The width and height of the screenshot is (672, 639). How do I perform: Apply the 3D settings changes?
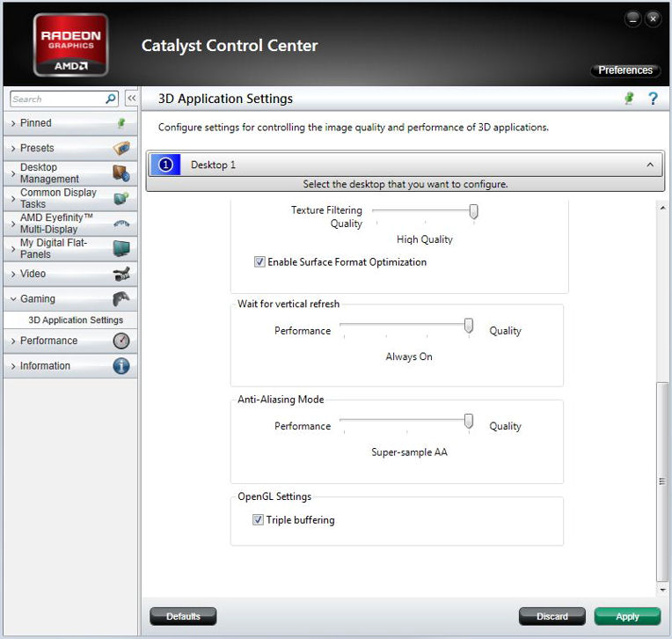627,616
